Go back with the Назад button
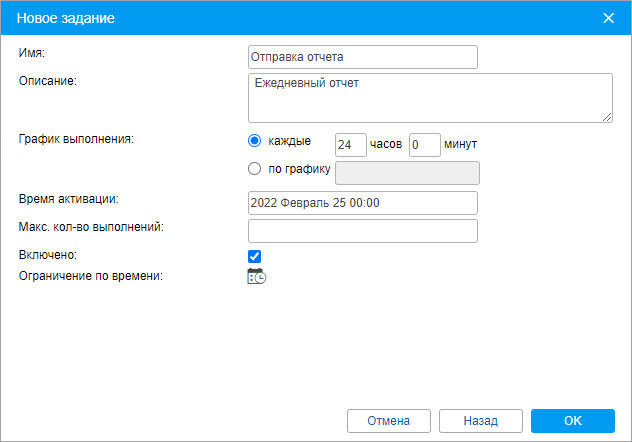The height and width of the screenshot is (442, 632). click(x=480, y=420)
